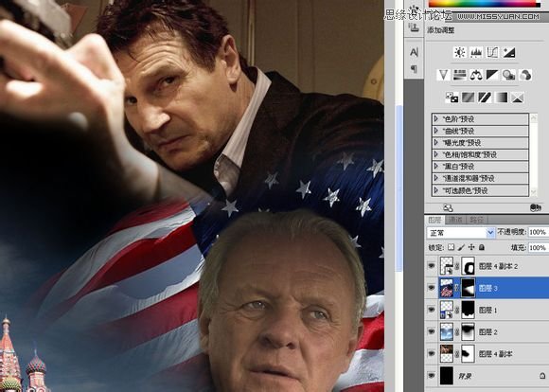Select the 图层 4 副本 layer name
Viewport: 549px width, 392px height.
coord(495,354)
